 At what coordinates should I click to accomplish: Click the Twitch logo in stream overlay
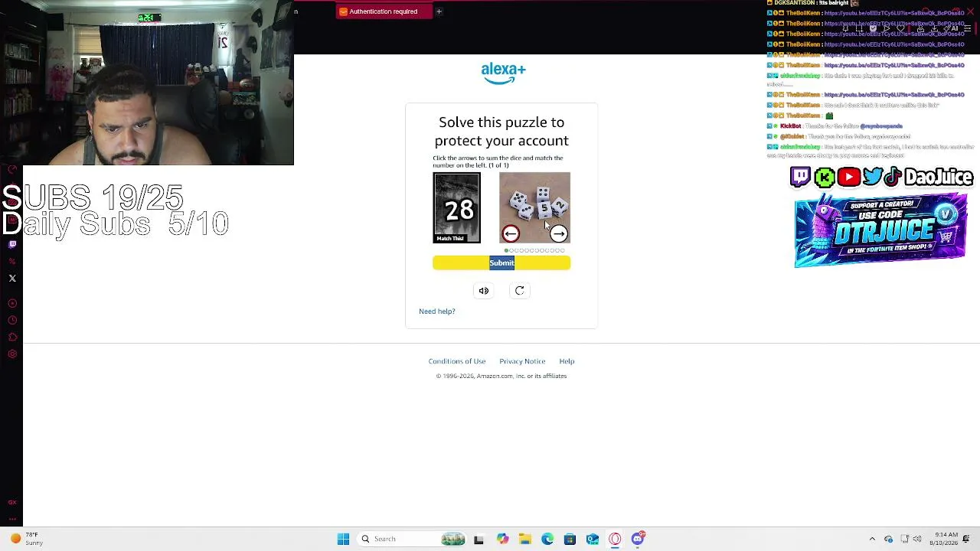(800, 178)
